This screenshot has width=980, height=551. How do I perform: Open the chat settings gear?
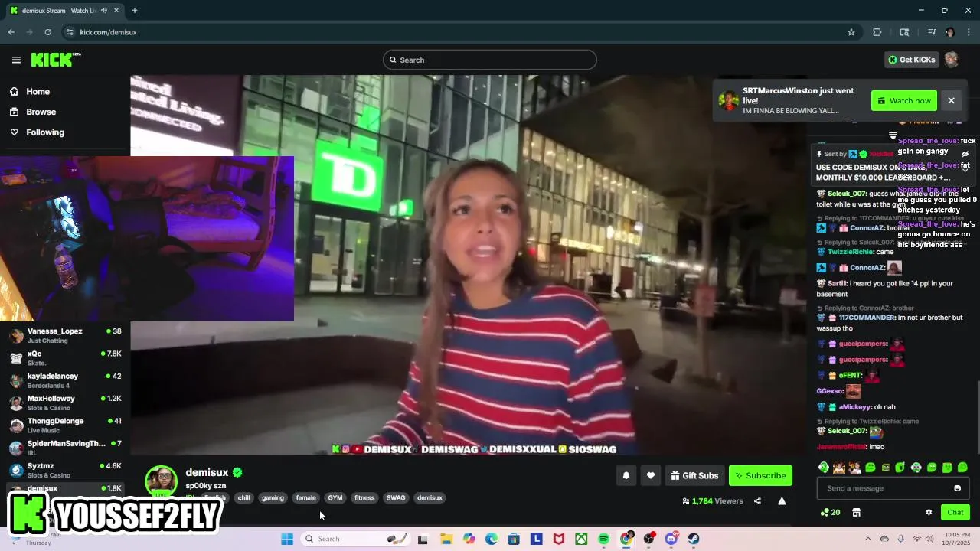point(929,512)
